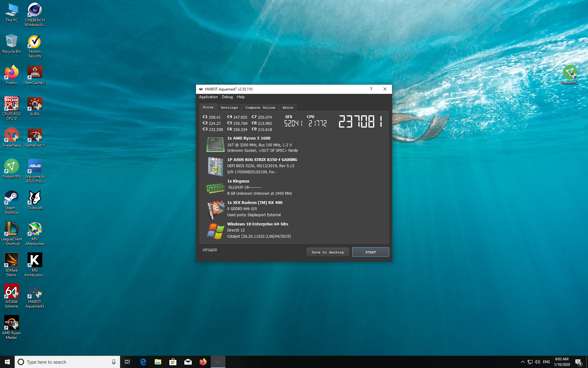The width and height of the screenshot is (588, 368).
Task: Switch to the Score tab
Action: [208, 107]
